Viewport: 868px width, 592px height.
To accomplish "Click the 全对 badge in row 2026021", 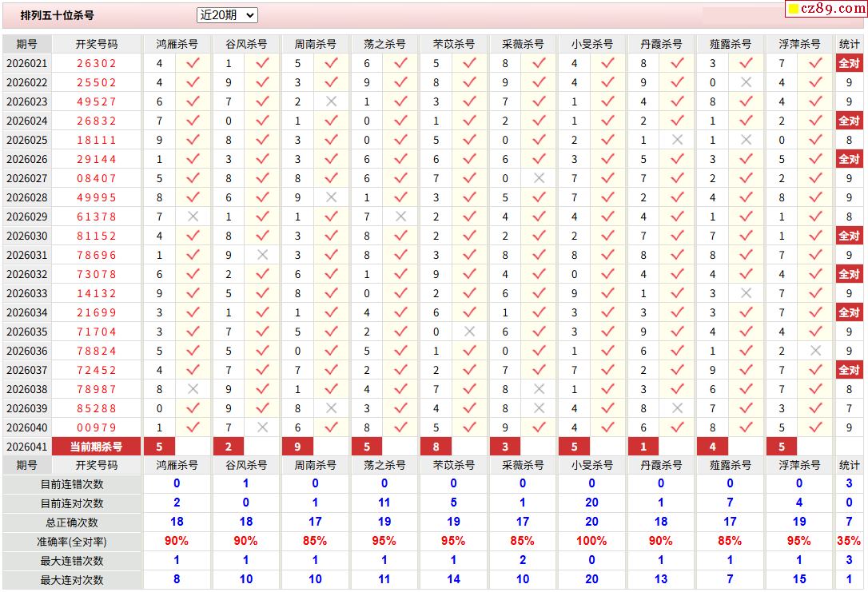I will coord(849,63).
